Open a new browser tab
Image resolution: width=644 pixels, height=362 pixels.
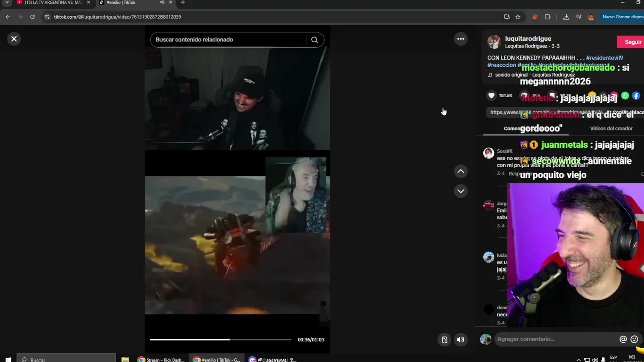tap(183, 3)
